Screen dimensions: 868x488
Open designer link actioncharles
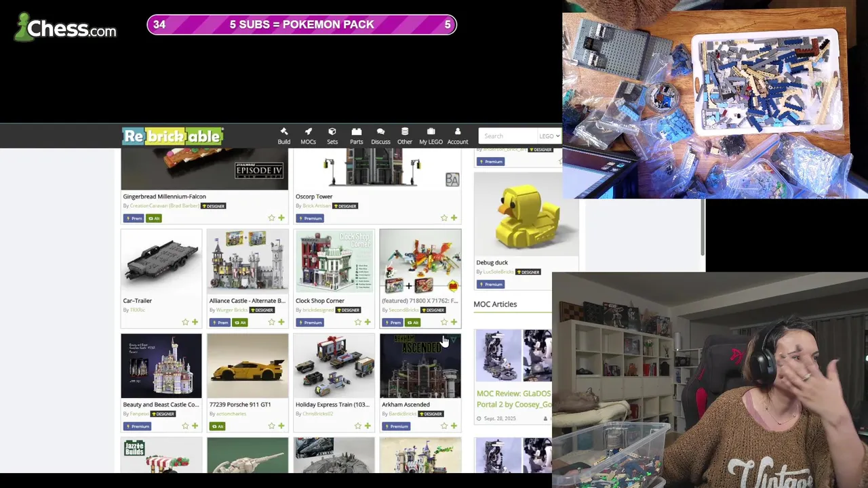pyautogui.click(x=231, y=413)
